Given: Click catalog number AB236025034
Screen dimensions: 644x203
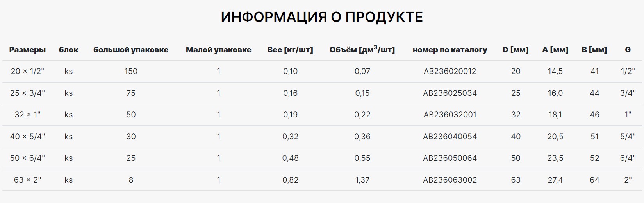Looking at the screenshot, I should pyautogui.click(x=450, y=93).
